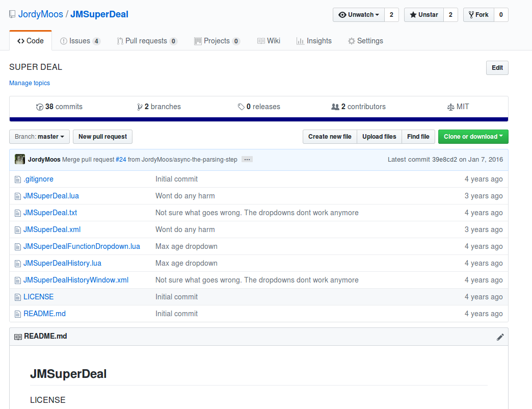Click Upload files button
This screenshot has height=409, width=532.
379,137
